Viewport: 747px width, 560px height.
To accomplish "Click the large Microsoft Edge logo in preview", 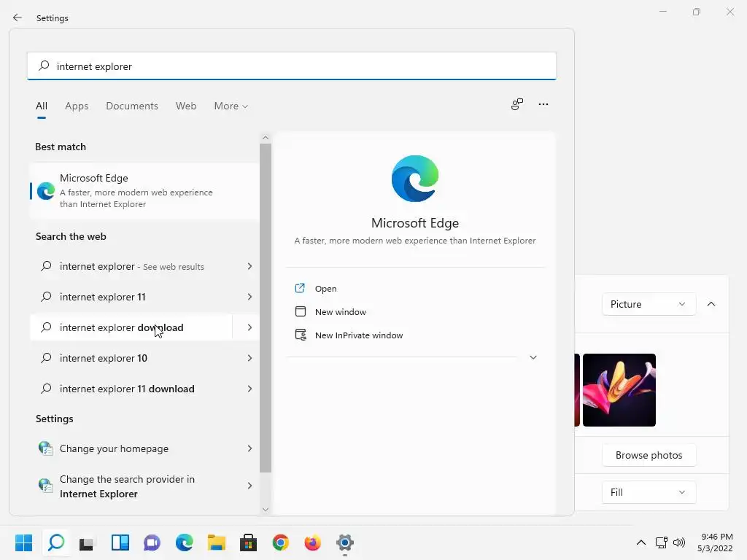I will (415, 179).
